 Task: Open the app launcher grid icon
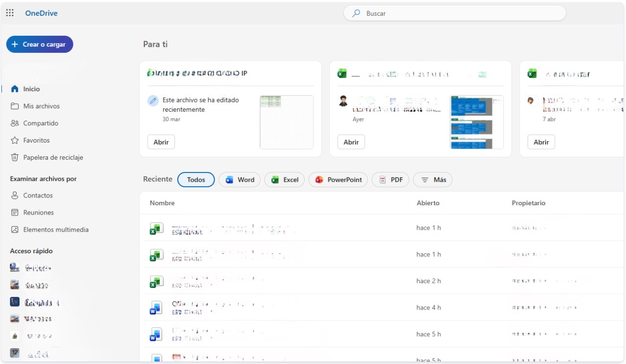click(10, 13)
